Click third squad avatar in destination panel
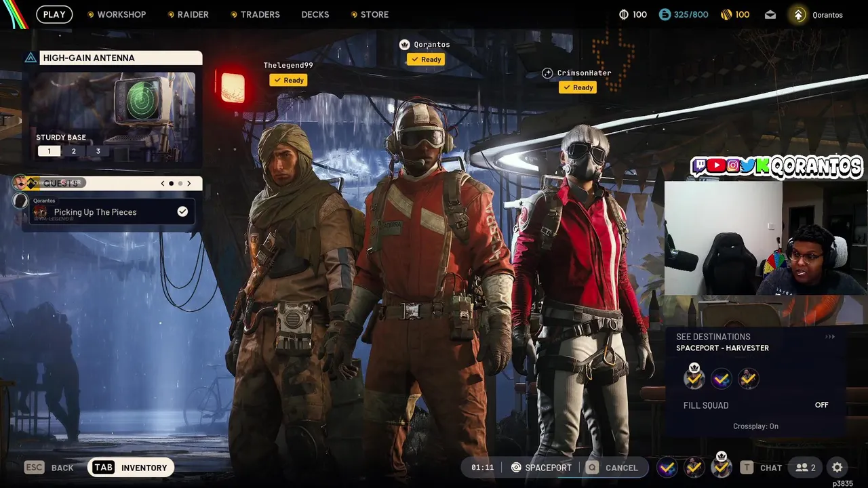Image resolution: width=868 pixels, height=488 pixels. [748, 379]
